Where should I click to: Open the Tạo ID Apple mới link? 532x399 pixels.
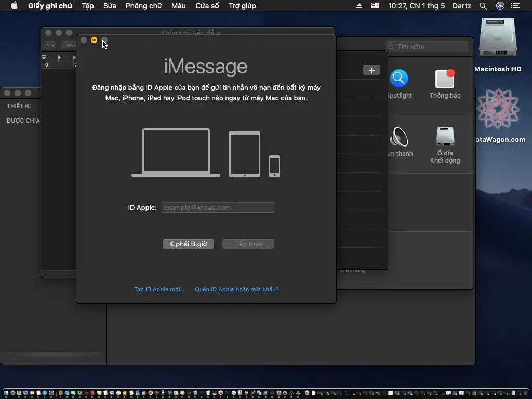pyautogui.click(x=159, y=289)
